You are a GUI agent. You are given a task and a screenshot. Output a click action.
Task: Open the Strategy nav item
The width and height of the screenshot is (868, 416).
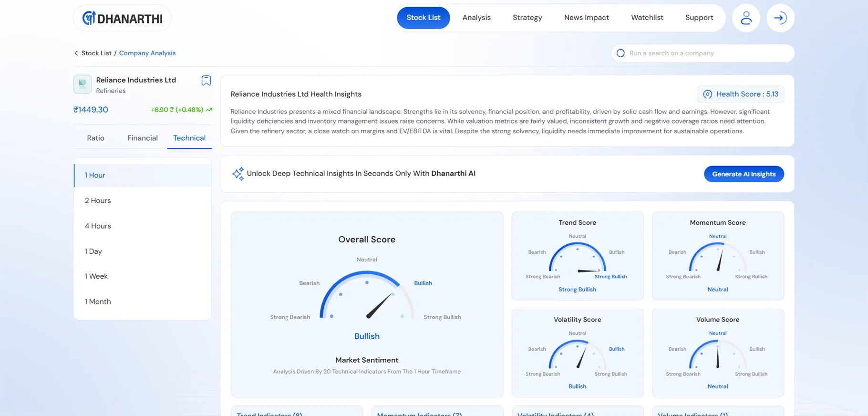(527, 18)
